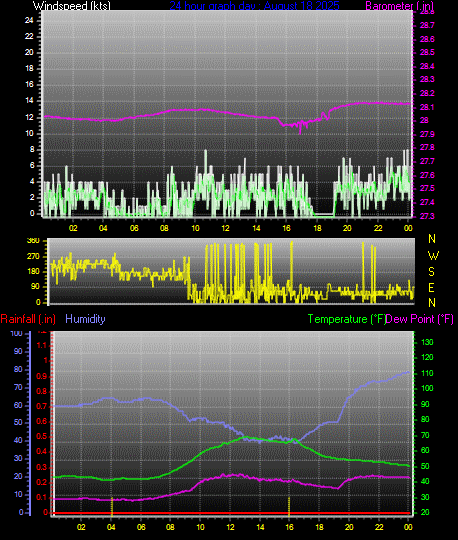The width and height of the screenshot is (458, 540).
Task: Click the barometer scale value "27.3"
Action: click(x=427, y=216)
